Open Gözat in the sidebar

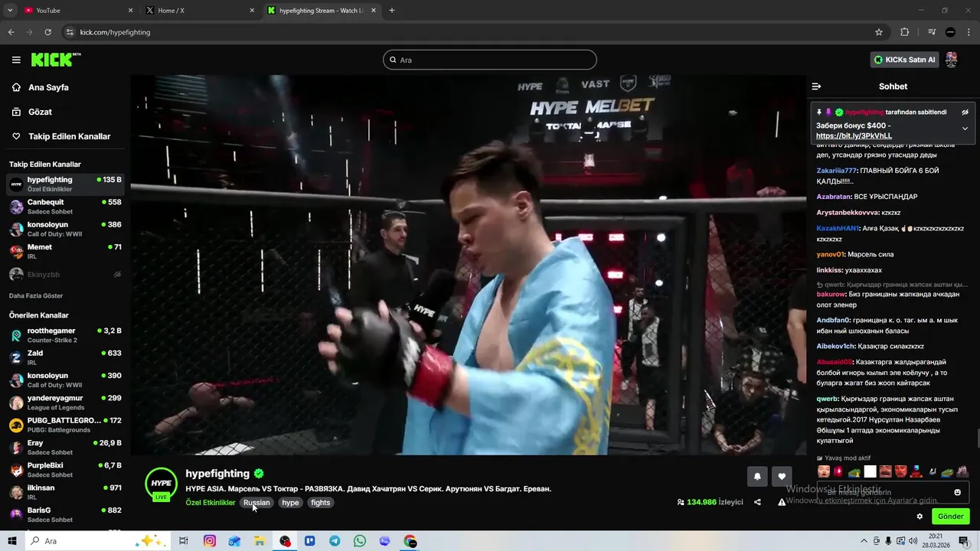(x=40, y=112)
